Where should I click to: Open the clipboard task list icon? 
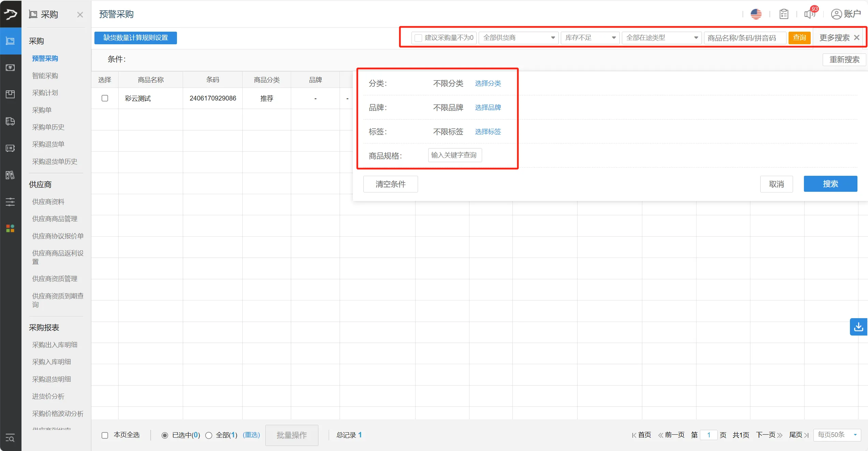(x=783, y=14)
